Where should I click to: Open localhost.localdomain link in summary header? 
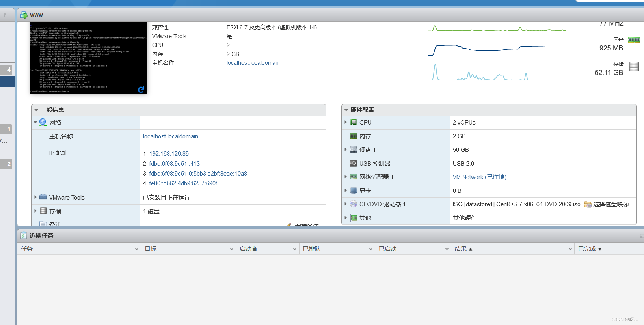[x=253, y=63]
